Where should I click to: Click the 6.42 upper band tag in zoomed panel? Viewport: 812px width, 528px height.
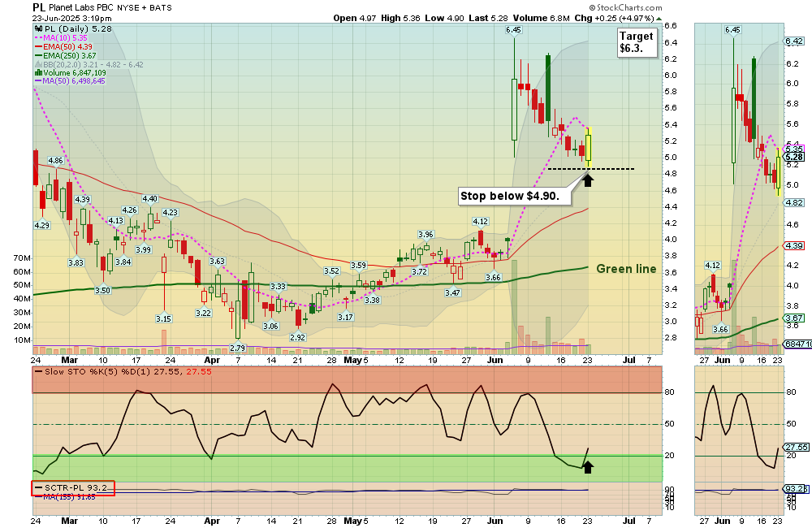[794, 41]
